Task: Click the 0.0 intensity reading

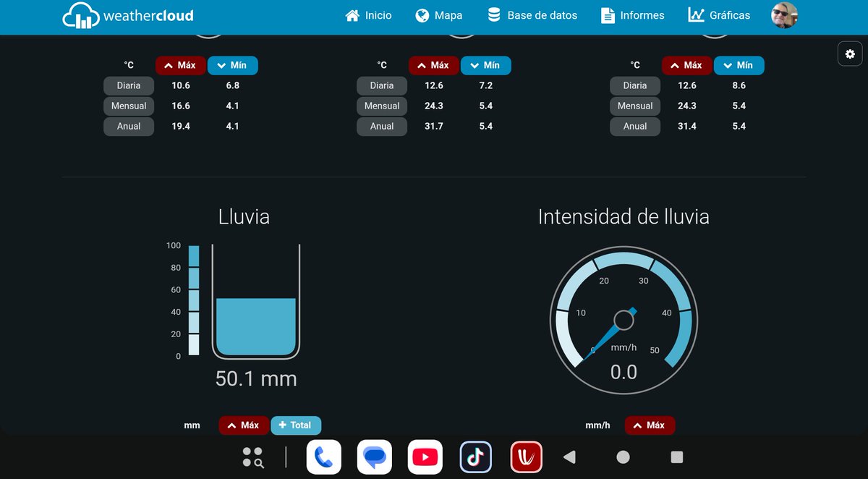Action: 624,372
